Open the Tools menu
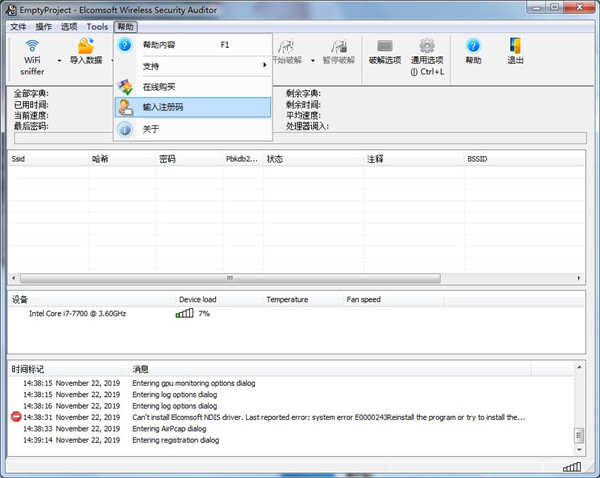Viewport: 600px width, 478px height. tap(97, 27)
